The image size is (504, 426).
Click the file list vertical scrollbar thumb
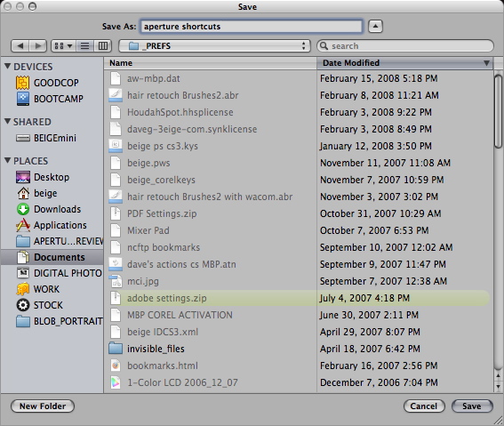(x=498, y=111)
